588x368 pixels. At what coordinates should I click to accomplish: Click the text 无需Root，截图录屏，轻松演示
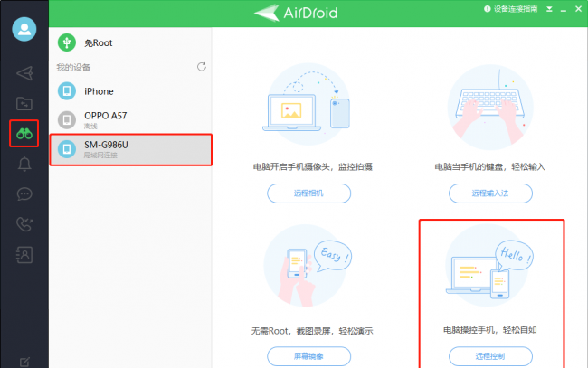[312, 331]
